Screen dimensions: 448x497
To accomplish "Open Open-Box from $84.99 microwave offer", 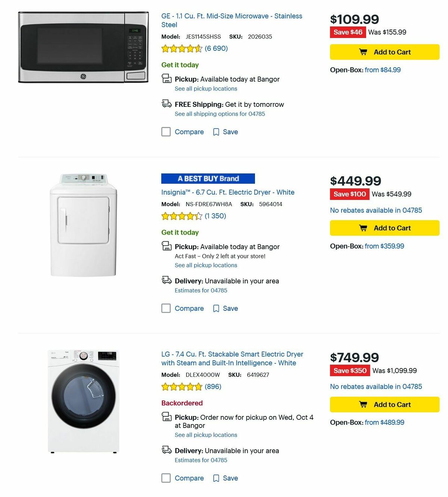I will click(x=382, y=70).
